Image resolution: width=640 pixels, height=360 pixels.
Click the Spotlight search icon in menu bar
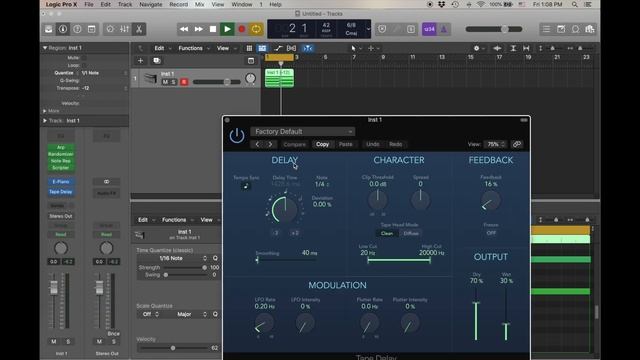tap(575, 4)
